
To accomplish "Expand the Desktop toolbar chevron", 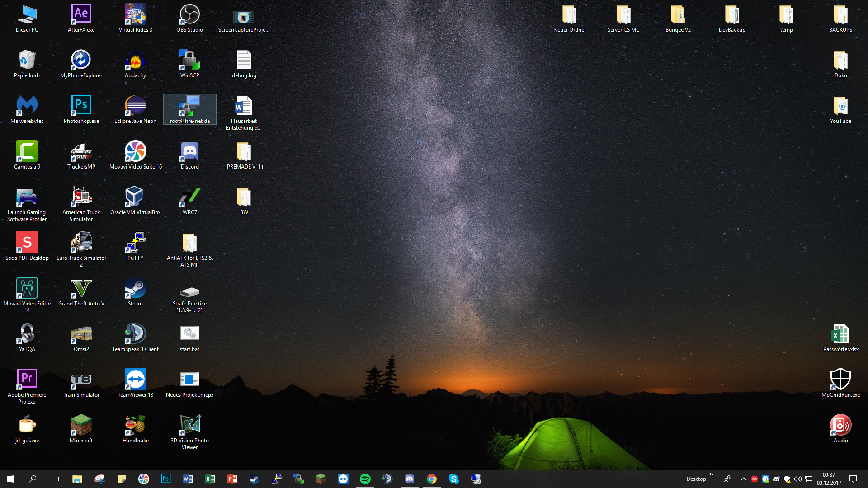I will tap(712, 474).
